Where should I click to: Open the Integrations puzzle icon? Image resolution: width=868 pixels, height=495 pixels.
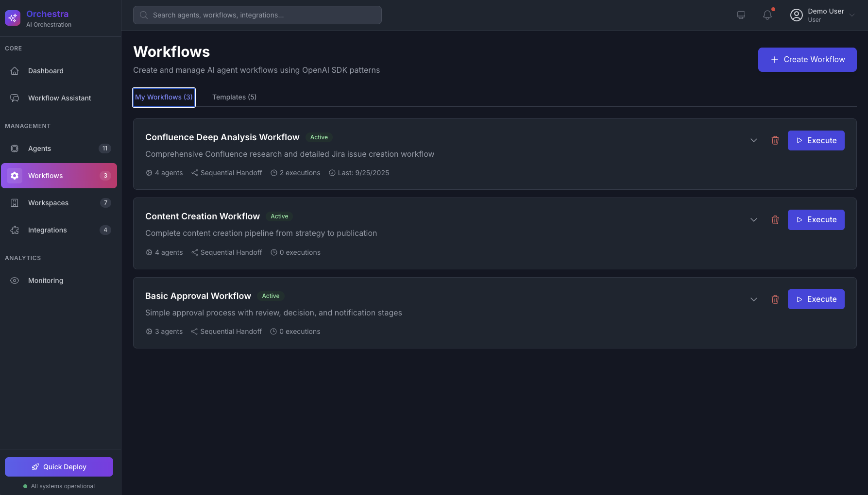click(15, 230)
